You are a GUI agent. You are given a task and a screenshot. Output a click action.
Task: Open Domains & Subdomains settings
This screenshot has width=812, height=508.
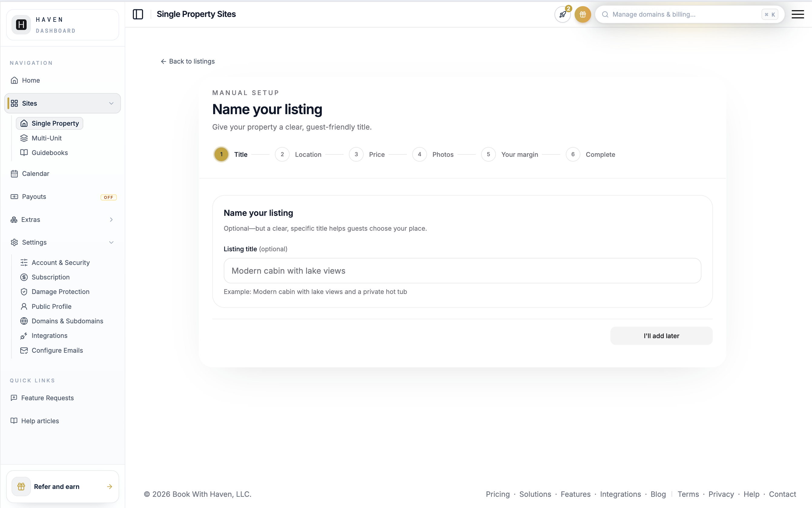(62, 321)
